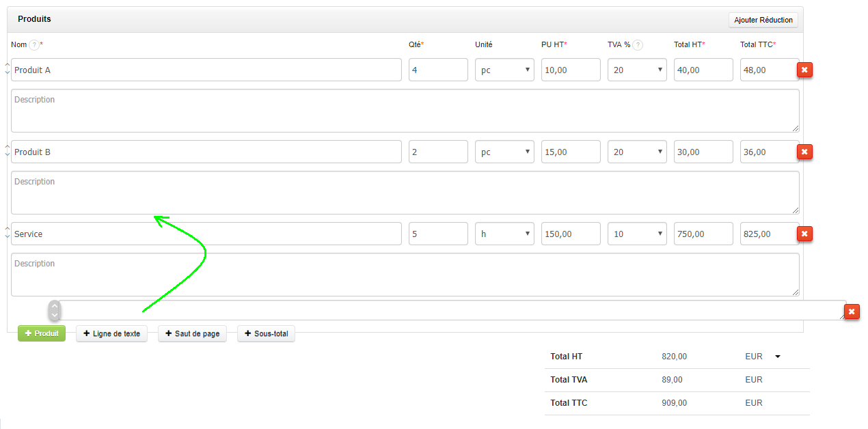Screen dimensions: 868x429
Task: Delete the Produit B row
Action: (804, 152)
